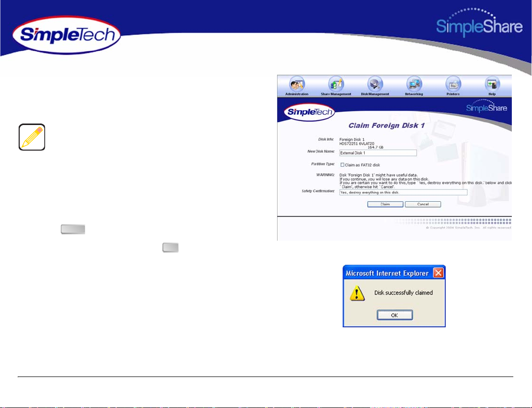Viewport: 532px width, 408px height.
Task: Click the Claim Foreign Disk 1 heading
Action: point(386,126)
